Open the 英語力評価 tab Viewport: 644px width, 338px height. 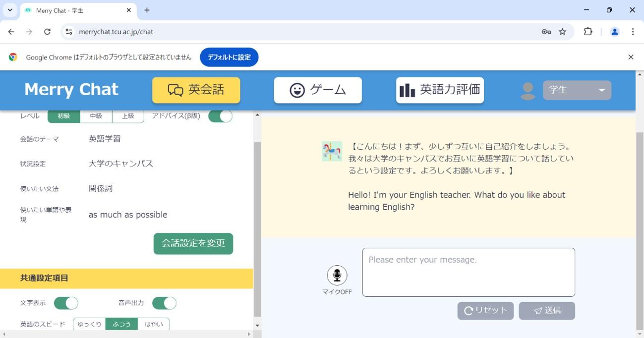point(440,90)
